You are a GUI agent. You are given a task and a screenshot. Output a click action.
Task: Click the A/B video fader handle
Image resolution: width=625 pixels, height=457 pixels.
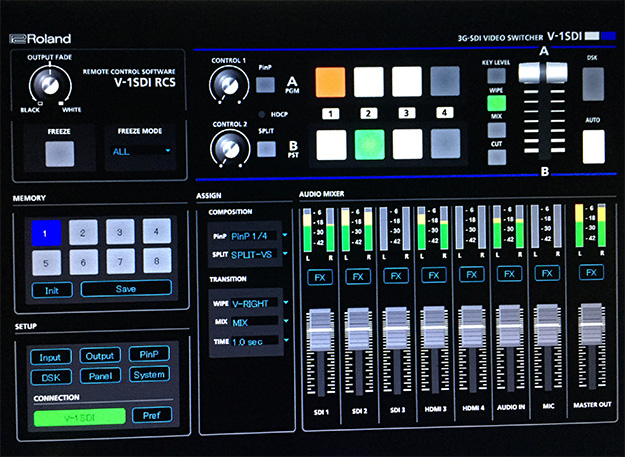[x=543, y=73]
